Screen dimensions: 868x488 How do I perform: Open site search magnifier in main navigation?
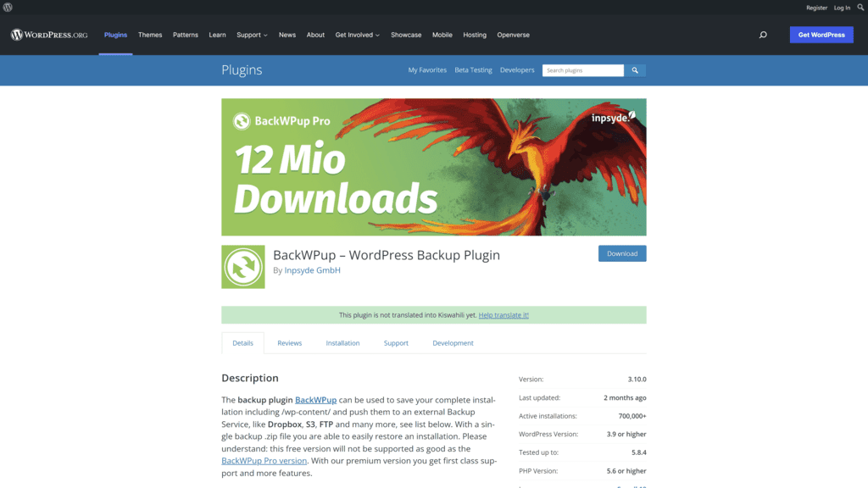click(x=763, y=35)
